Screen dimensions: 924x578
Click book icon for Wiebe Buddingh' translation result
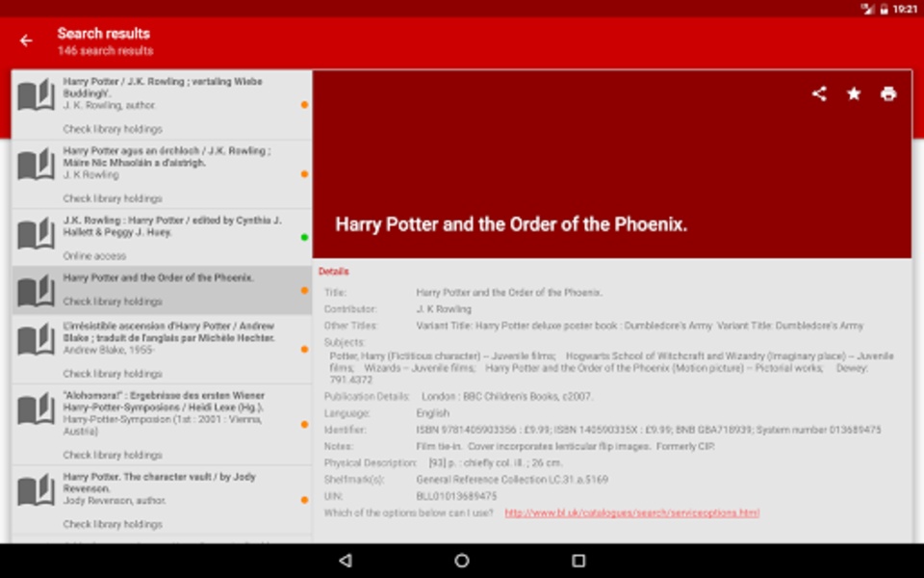coord(36,96)
